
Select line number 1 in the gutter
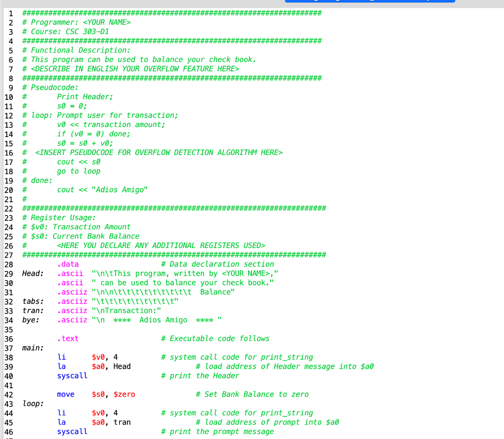tap(10, 13)
